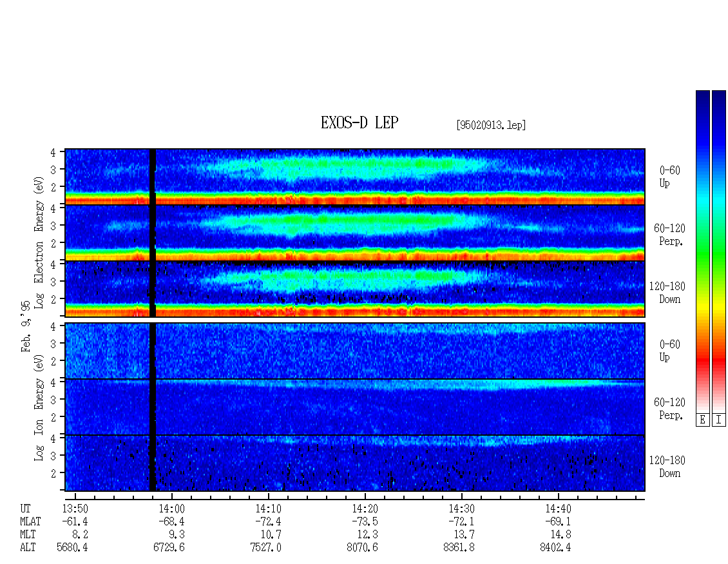Select the ALT value 6729.6

[x=169, y=548]
